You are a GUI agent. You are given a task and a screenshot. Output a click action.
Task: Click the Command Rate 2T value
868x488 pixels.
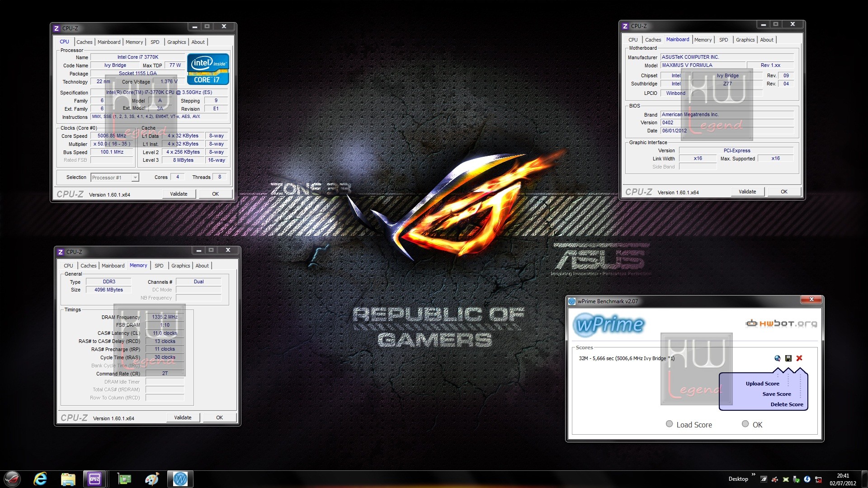click(x=165, y=374)
